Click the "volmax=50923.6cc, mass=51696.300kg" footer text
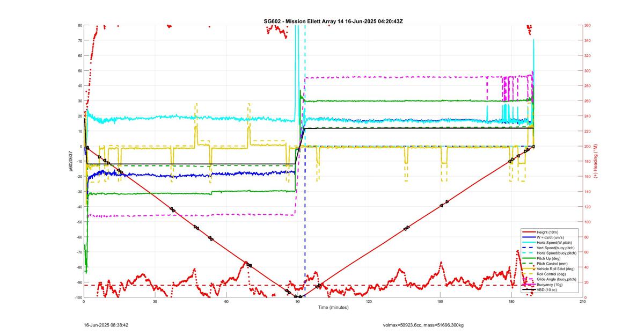The width and height of the screenshot is (644, 334). point(423,325)
